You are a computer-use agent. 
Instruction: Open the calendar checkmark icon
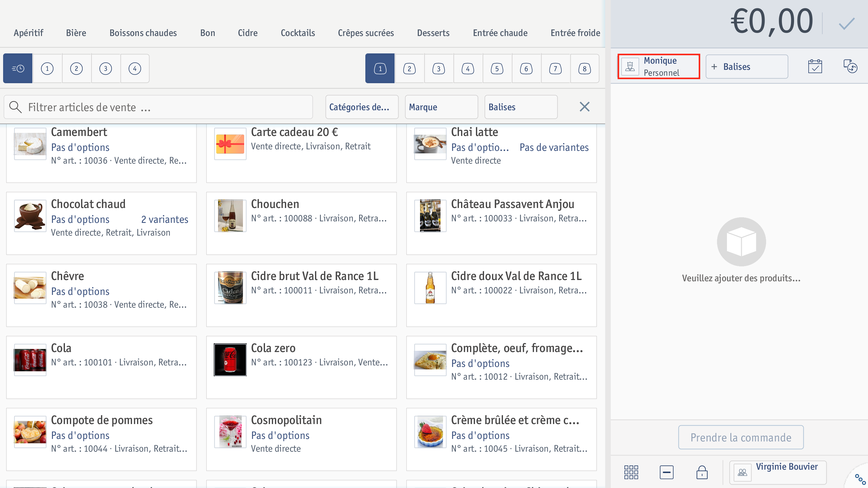tap(815, 67)
